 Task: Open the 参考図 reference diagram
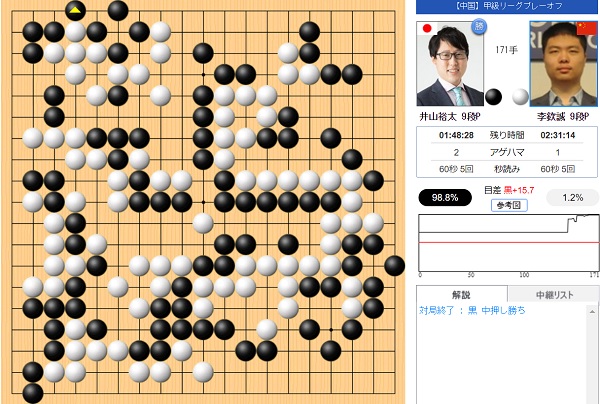(509, 205)
